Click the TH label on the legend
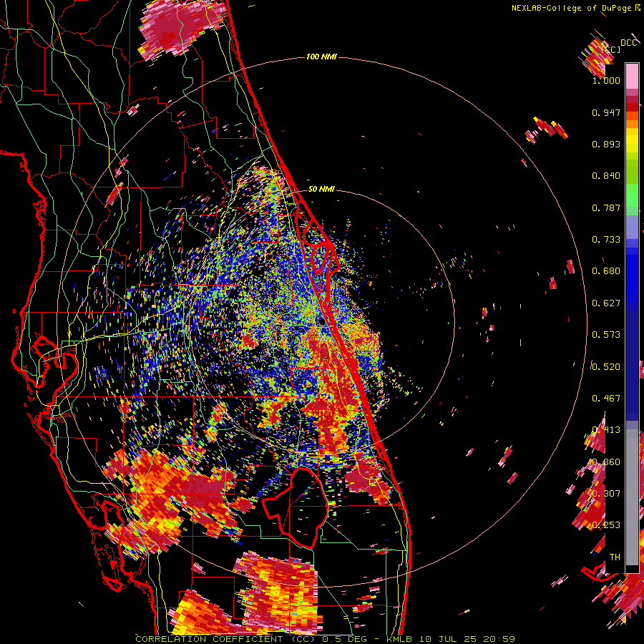This screenshot has width=644, height=644. point(615,557)
